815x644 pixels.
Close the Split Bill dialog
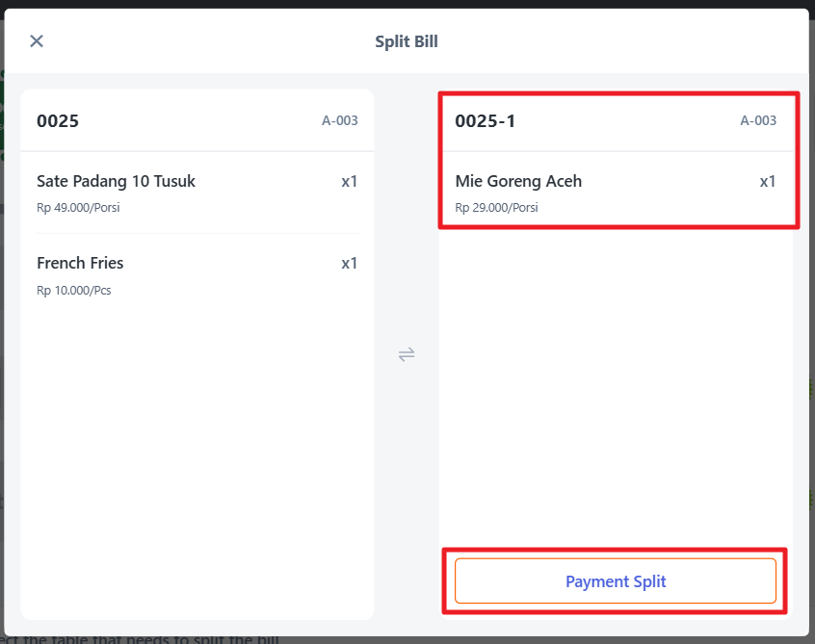pyautogui.click(x=37, y=41)
